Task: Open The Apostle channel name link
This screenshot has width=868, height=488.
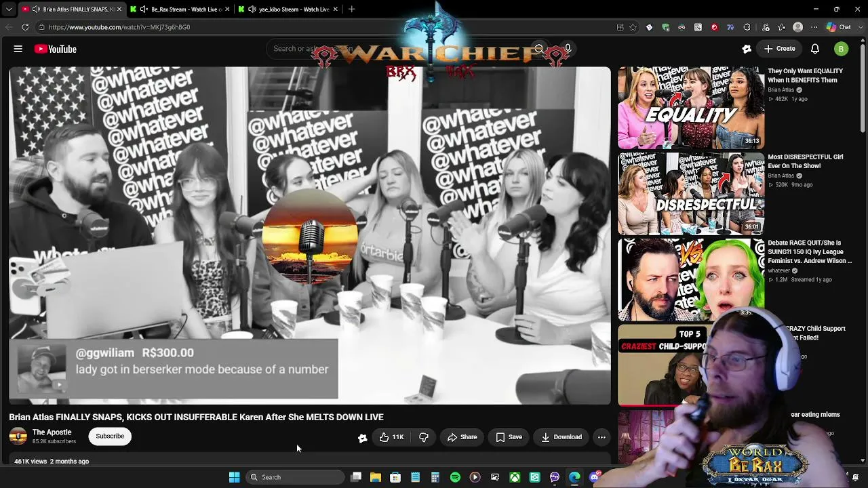Action: click(x=52, y=432)
